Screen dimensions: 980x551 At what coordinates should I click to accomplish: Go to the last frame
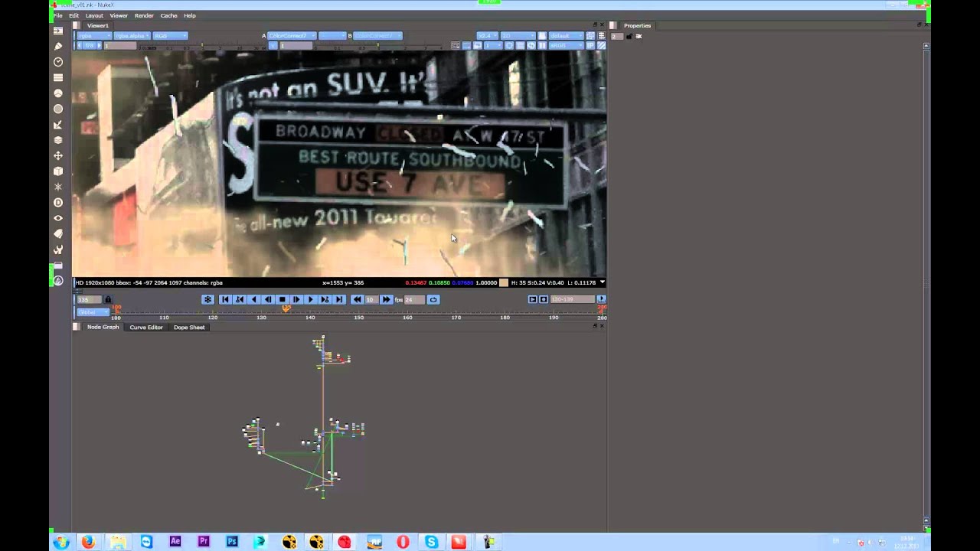339,299
